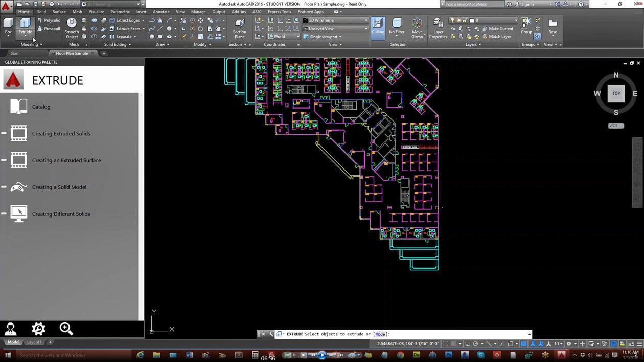Switch to the Solid ribbon tab
This screenshot has height=362, width=644.
point(41,12)
